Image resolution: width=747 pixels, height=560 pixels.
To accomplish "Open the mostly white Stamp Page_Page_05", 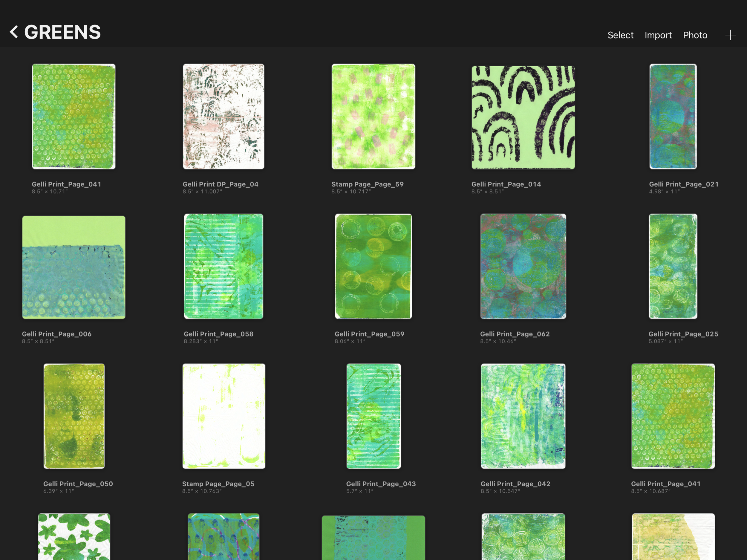I will click(x=223, y=416).
